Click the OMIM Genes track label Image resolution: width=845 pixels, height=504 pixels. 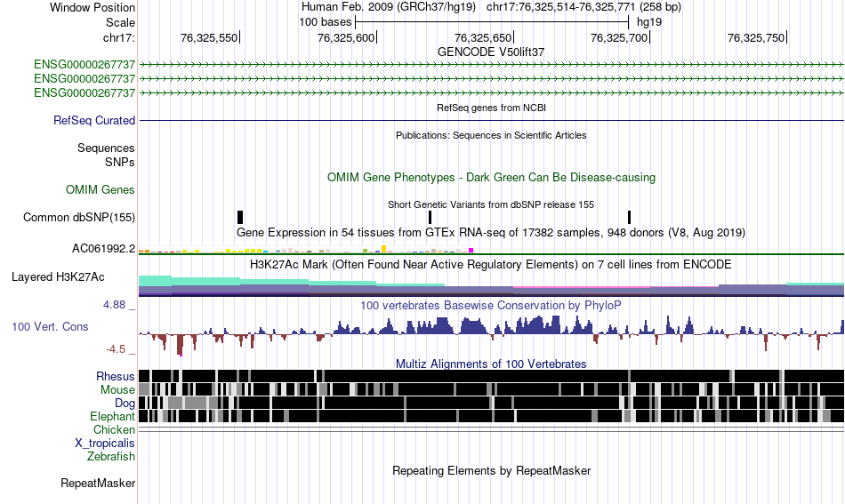pos(101,189)
